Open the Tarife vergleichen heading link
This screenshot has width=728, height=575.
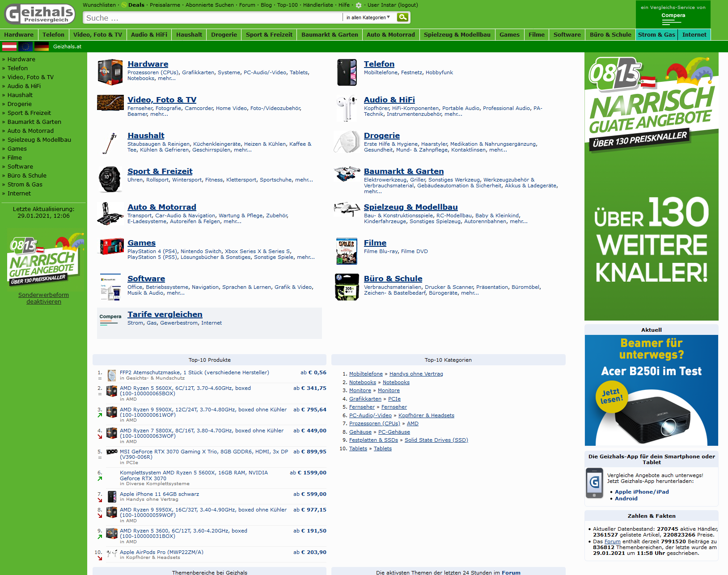point(165,314)
